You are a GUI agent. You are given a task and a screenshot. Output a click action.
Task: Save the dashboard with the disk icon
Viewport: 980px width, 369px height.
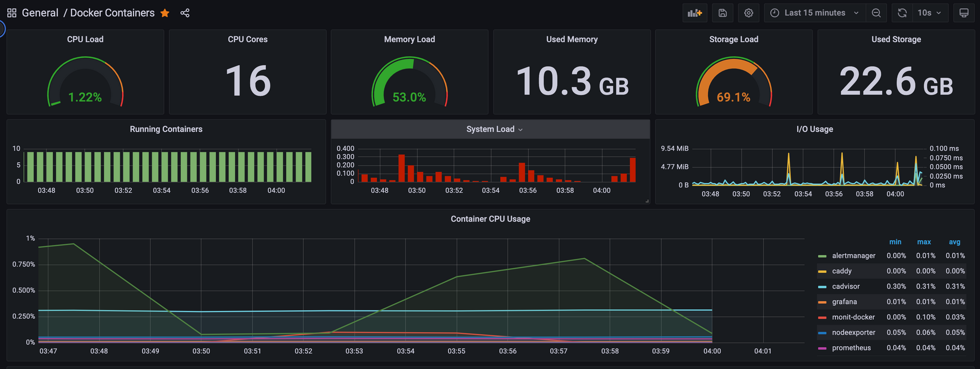723,13
